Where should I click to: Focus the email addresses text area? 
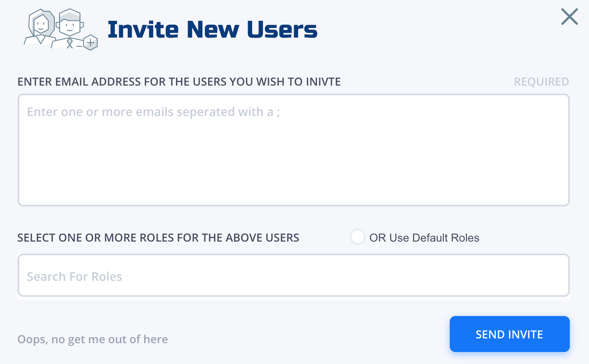294,150
